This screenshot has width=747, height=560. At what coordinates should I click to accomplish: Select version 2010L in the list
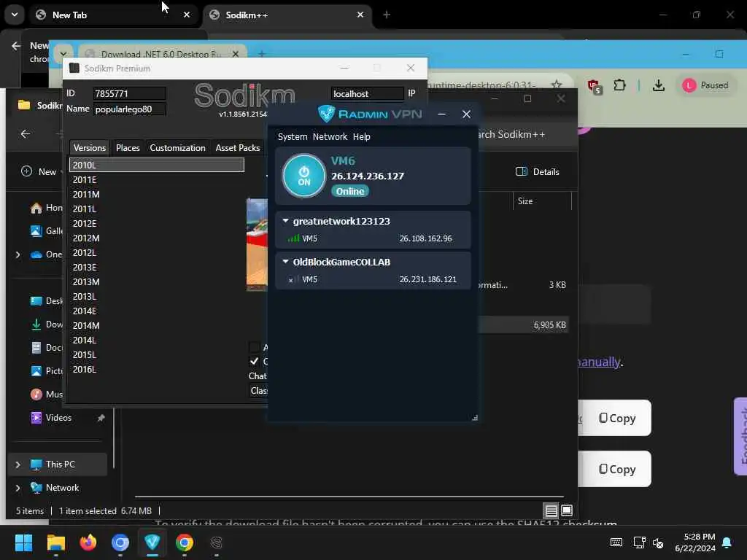157,165
